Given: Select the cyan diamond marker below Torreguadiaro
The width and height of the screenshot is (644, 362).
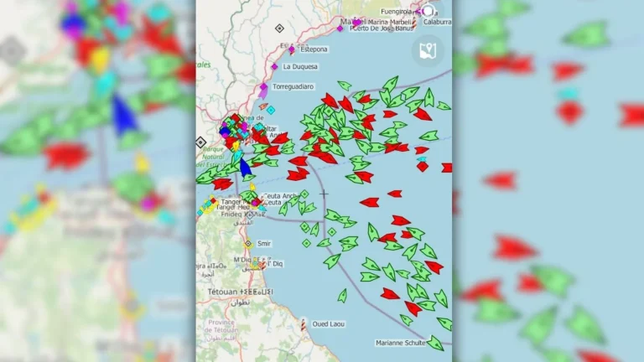Looking at the screenshot, I should (271, 110).
